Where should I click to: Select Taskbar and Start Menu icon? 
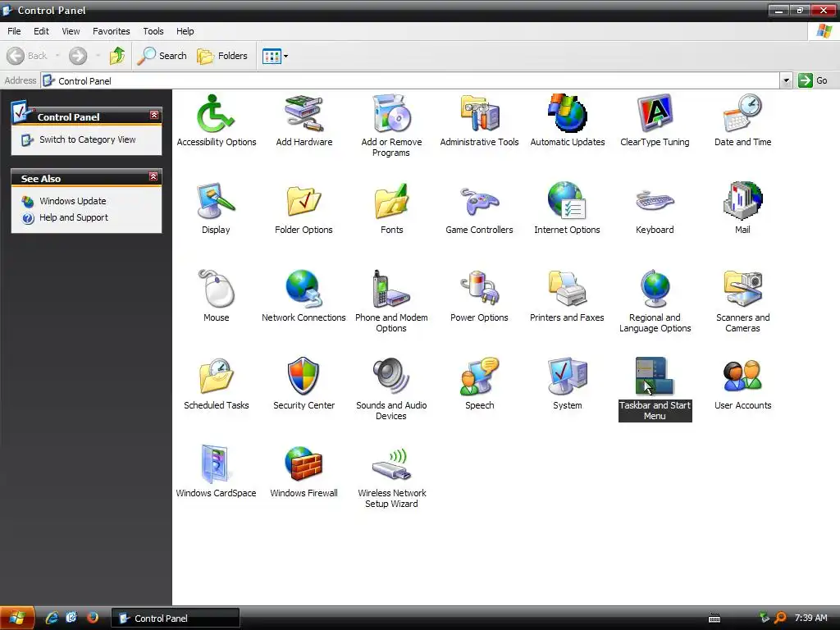click(655, 377)
